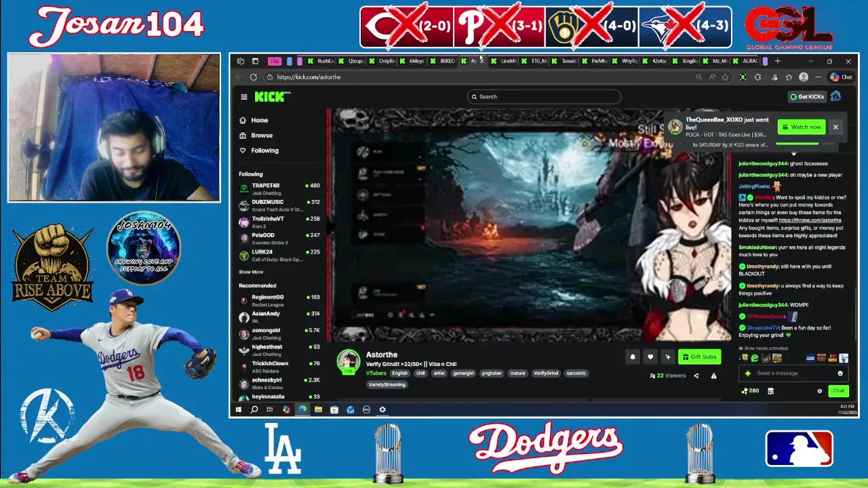The width and height of the screenshot is (868, 488).
Task: Select the VerifyGrind tag
Action: [546, 373]
